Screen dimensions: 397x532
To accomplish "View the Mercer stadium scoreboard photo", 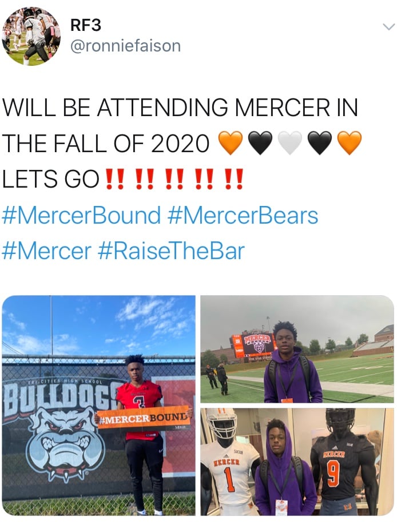I will click(x=297, y=349).
